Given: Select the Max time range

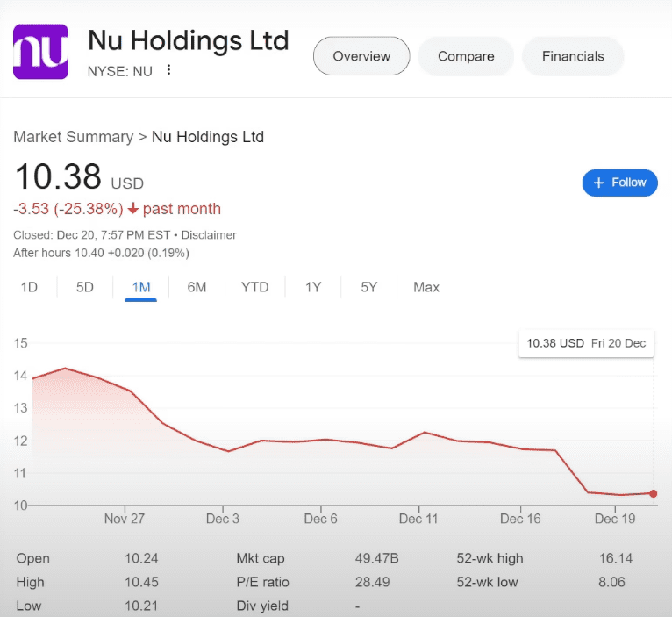Looking at the screenshot, I should (426, 287).
